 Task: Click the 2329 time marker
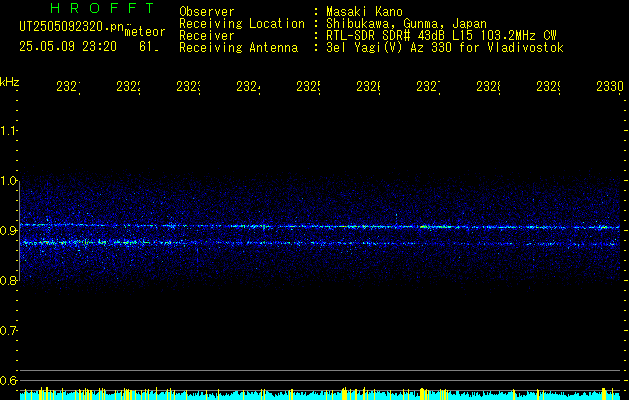548,87
